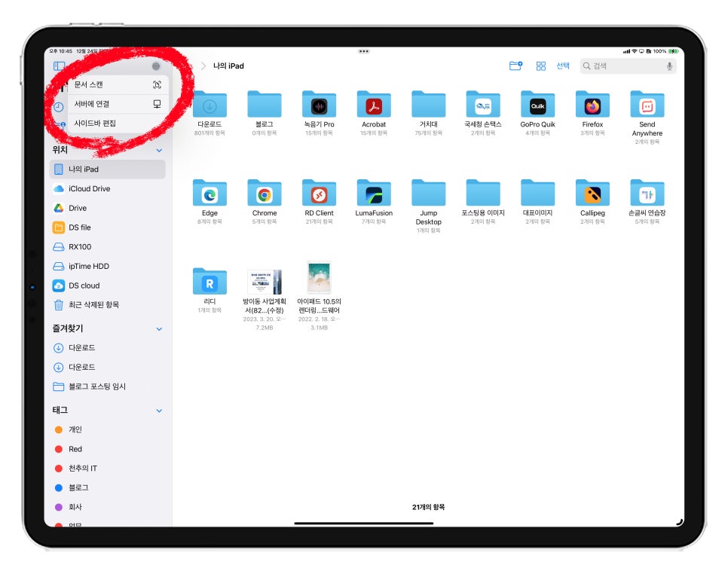Open 블로그 포스팅 임시 favorite folder

[x=107, y=386]
